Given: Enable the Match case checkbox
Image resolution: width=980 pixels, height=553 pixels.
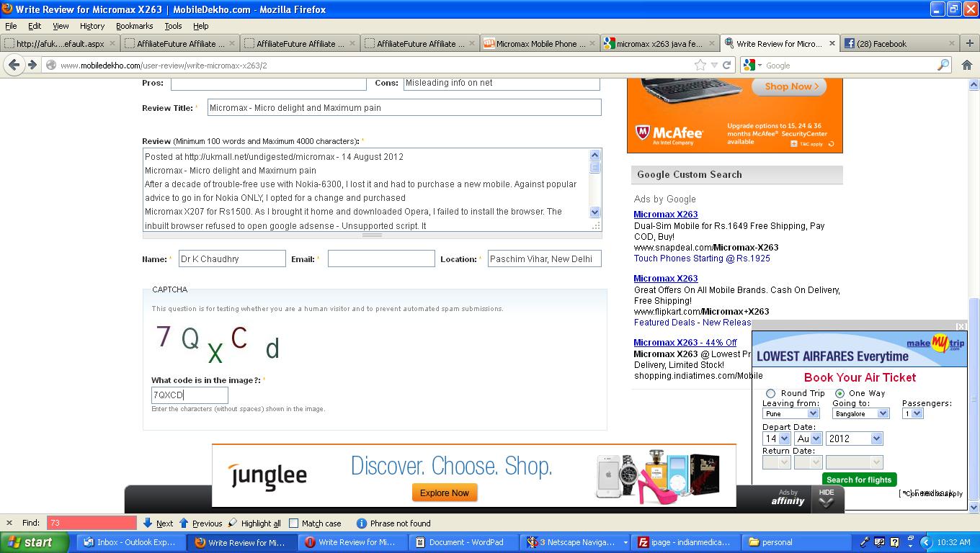Looking at the screenshot, I should pos(293,523).
